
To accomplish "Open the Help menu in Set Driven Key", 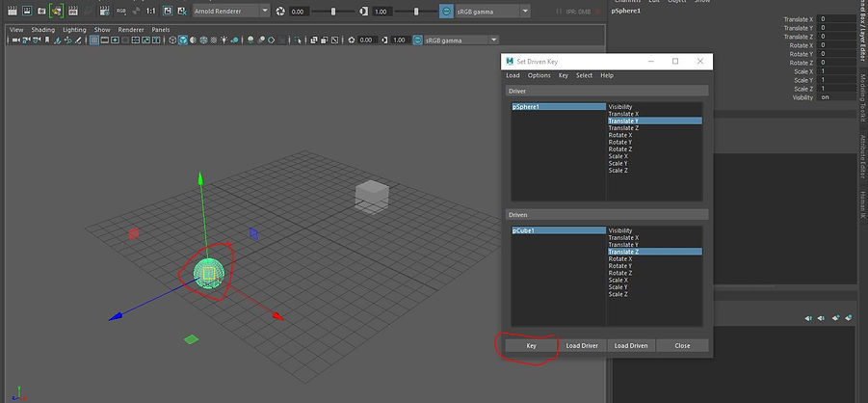I will click(607, 75).
